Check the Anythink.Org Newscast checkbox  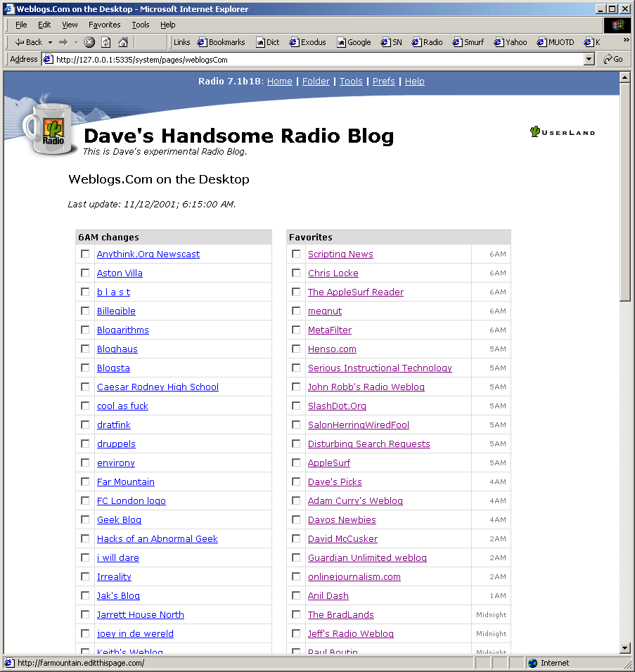click(85, 254)
